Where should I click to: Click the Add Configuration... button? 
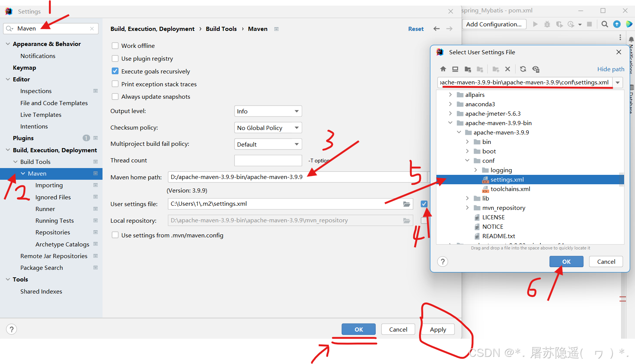pyautogui.click(x=494, y=24)
